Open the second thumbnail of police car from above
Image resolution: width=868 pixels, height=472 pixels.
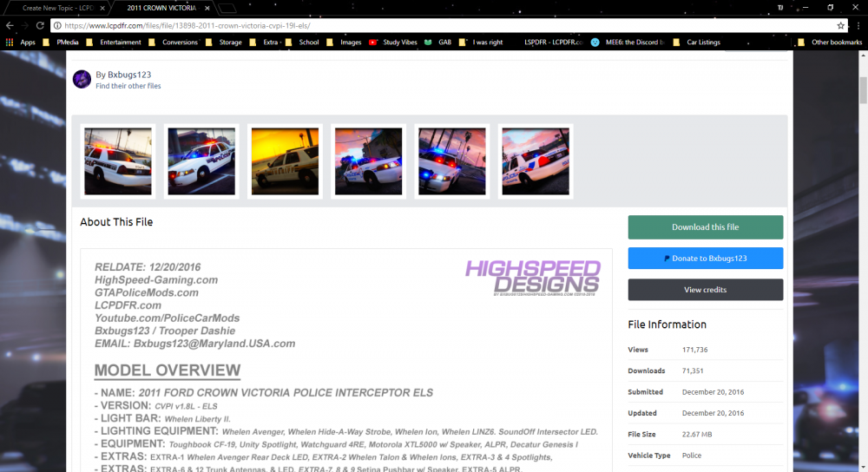pos(201,161)
